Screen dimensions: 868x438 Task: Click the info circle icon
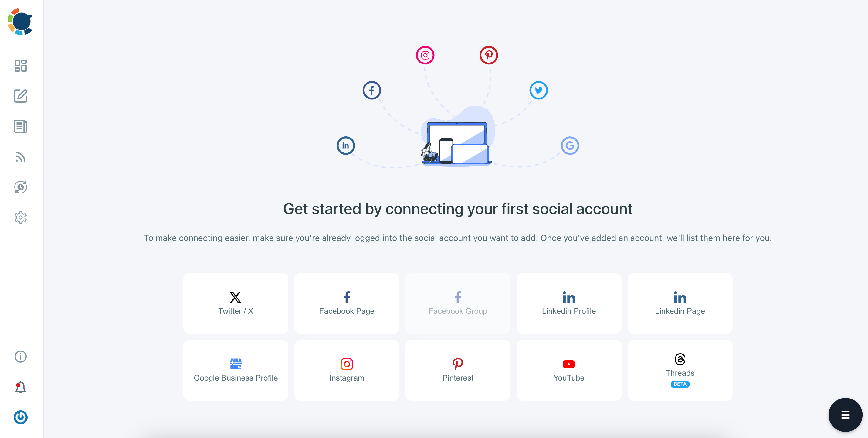(21, 356)
